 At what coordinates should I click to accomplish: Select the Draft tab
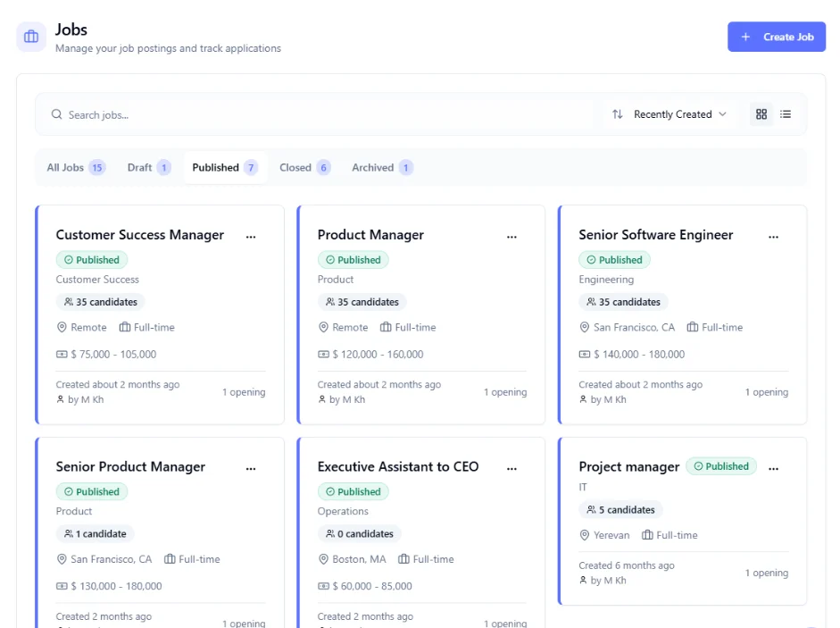[149, 167]
